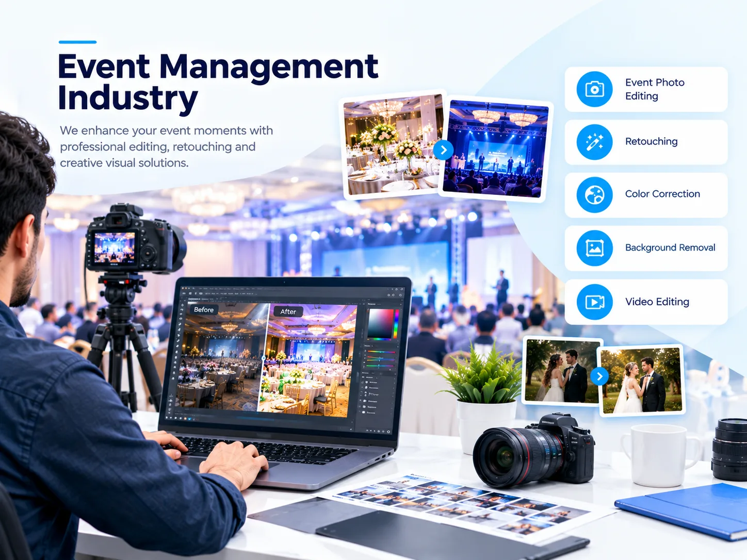Click the arrow between the two wedding photos
Screen dimensions: 747x560
599,376
